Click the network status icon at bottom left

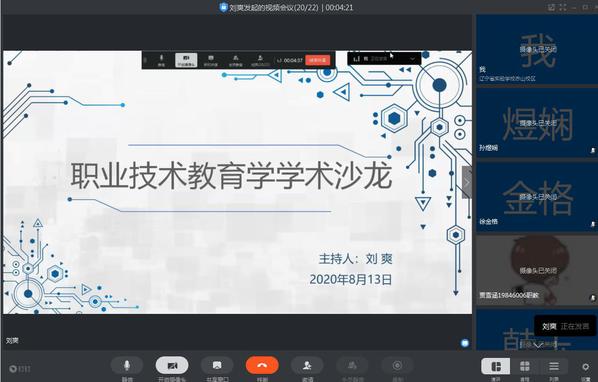click(19, 369)
